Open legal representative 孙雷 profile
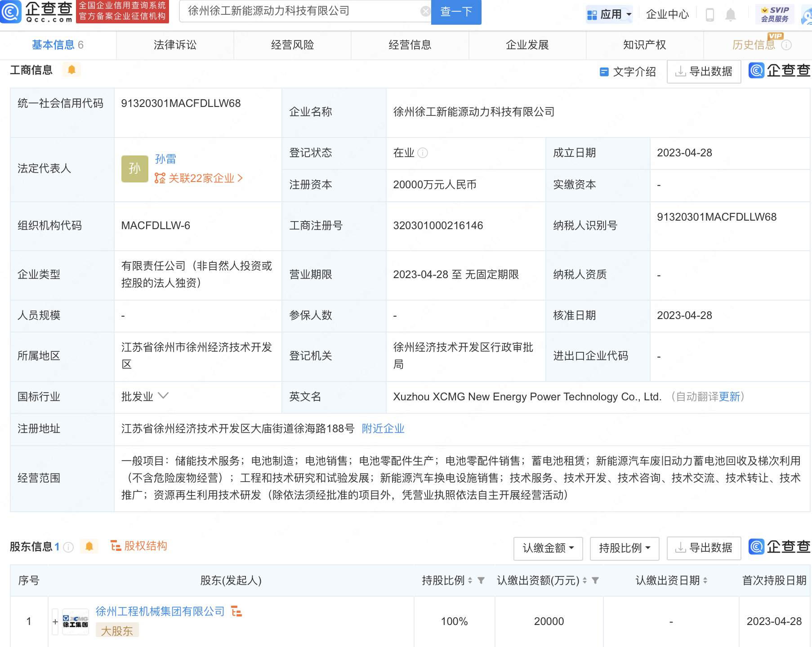This screenshot has height=647, width=812. [165, 159]
